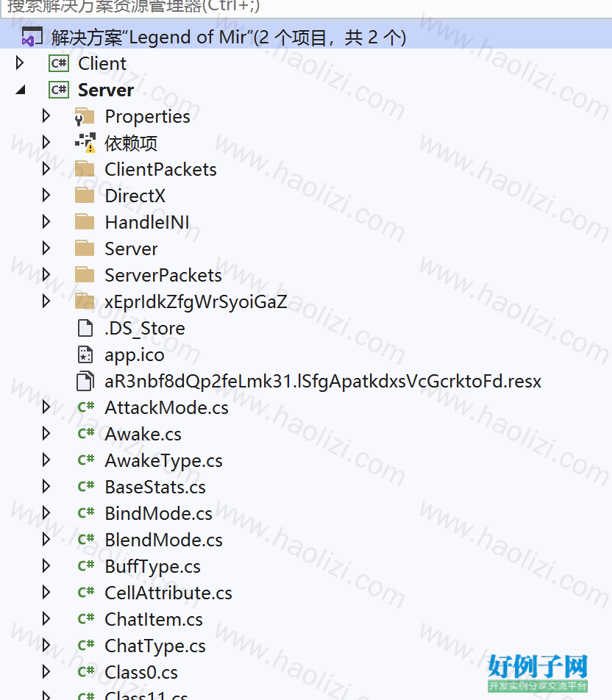Expand the Server subfolder arrow
Screen dimensions: 612x700
point(46,249)
